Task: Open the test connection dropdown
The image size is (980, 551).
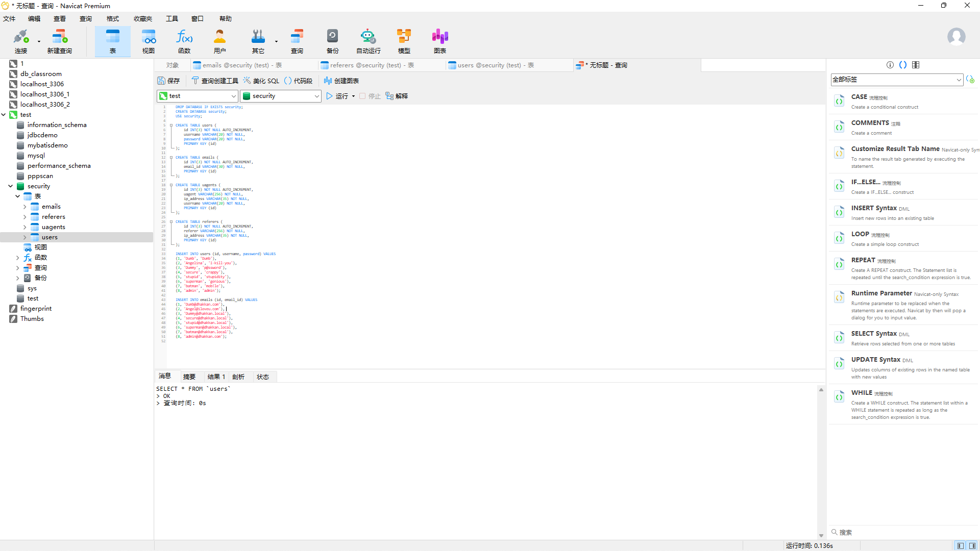Action: 233,96
